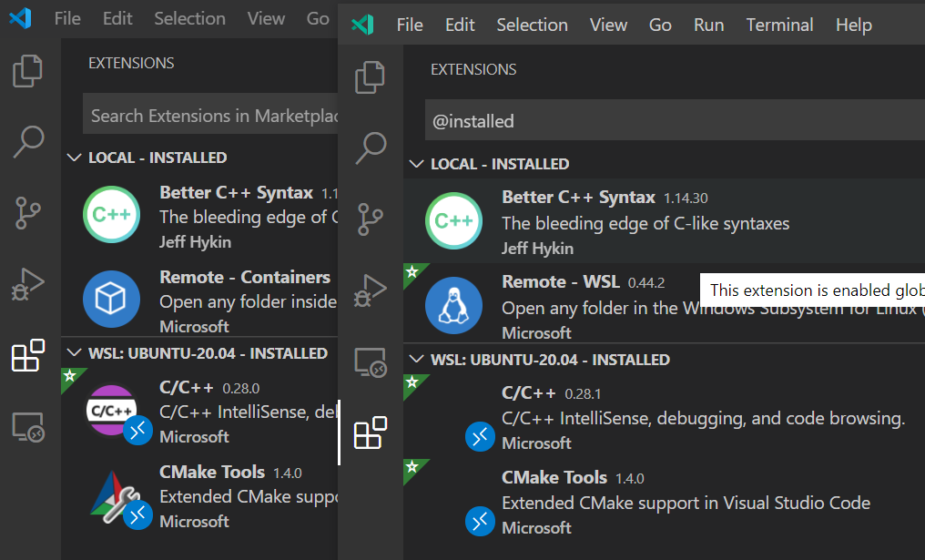Open the Remote Explorer icon

pos(371,361)
